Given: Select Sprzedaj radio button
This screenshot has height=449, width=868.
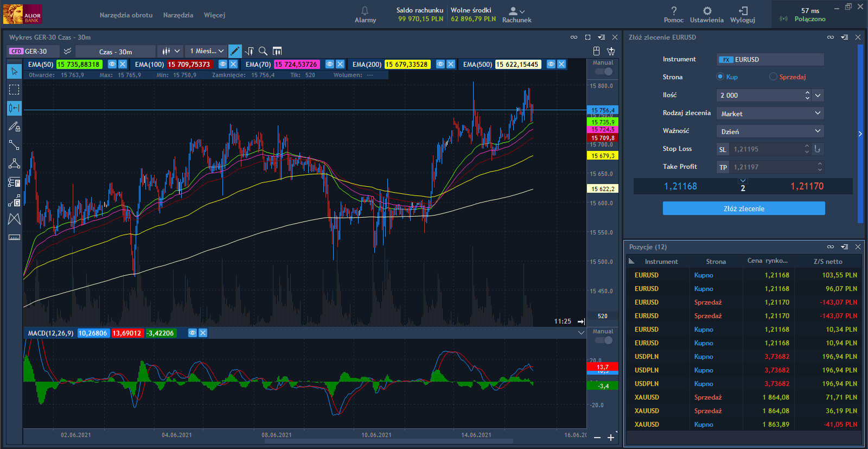Looking at the screenshot, I should pyautogui.click(x=773, y=77).
